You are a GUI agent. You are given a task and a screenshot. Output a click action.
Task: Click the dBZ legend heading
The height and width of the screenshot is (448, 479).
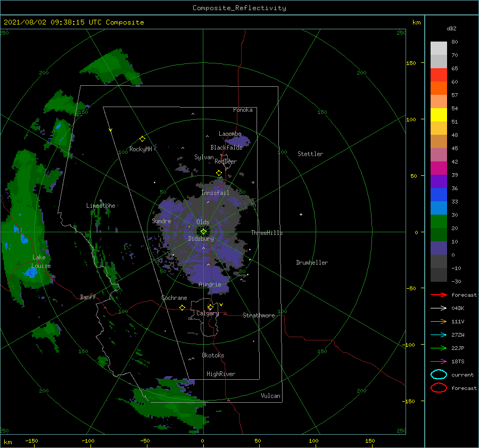point(451,29)
